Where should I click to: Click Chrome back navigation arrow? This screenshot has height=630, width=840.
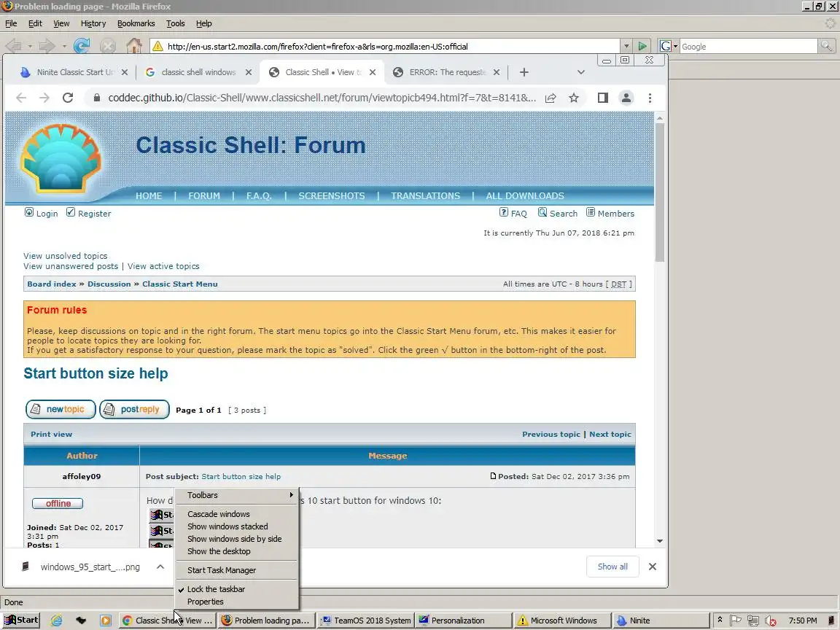point(21,98)
